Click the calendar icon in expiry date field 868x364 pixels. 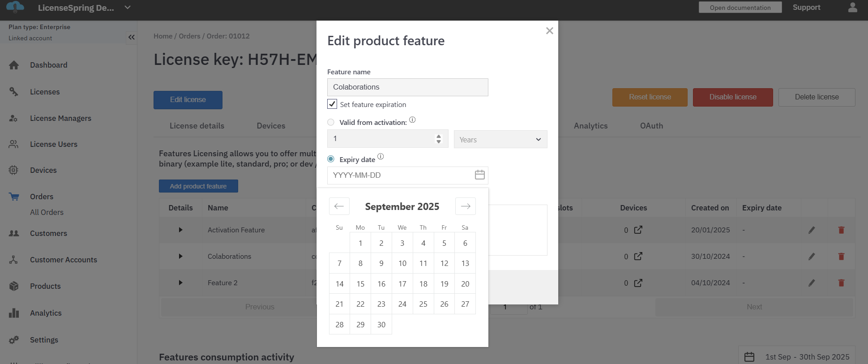coord(479,175)
